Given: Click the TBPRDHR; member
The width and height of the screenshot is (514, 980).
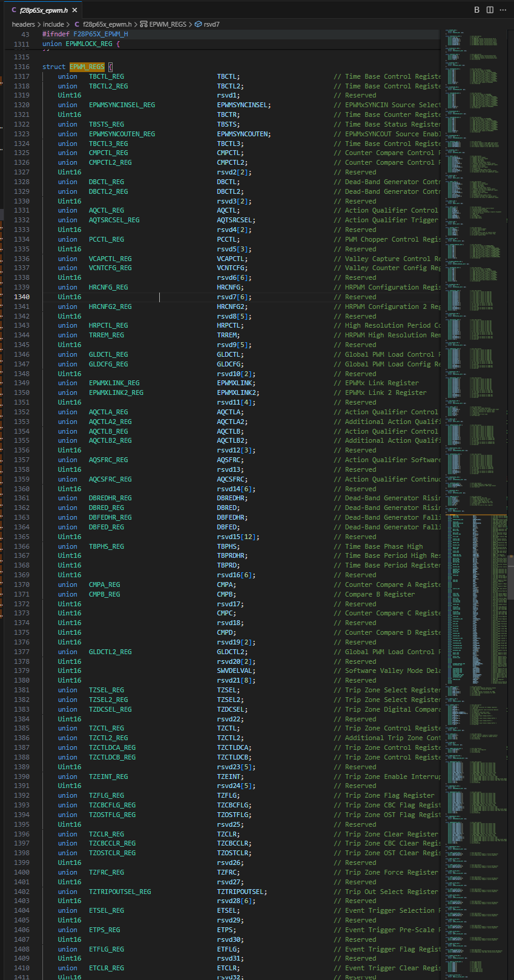Looking at the screenshot, I should (x=233, y=555).
